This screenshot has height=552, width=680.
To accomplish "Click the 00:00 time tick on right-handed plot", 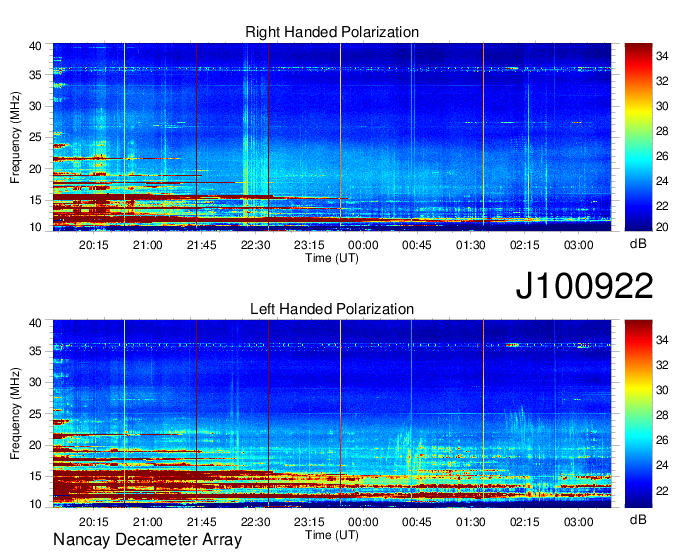I will coord(363,245).
